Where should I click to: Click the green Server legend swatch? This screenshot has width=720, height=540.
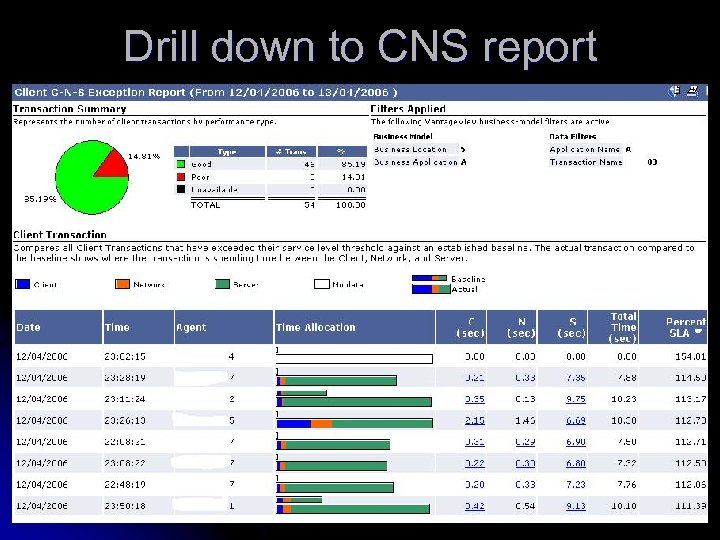point(222,284)
